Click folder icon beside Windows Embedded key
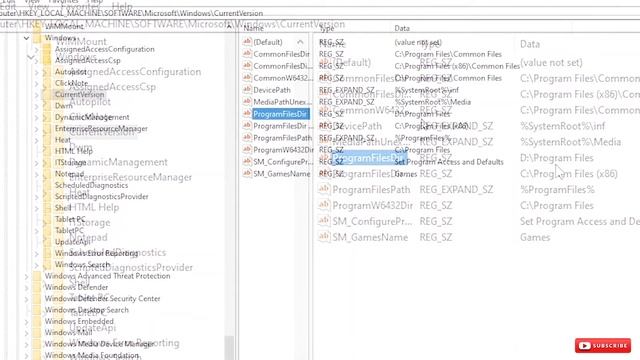Screen dimensions: 640x360 tap(37, 321)
